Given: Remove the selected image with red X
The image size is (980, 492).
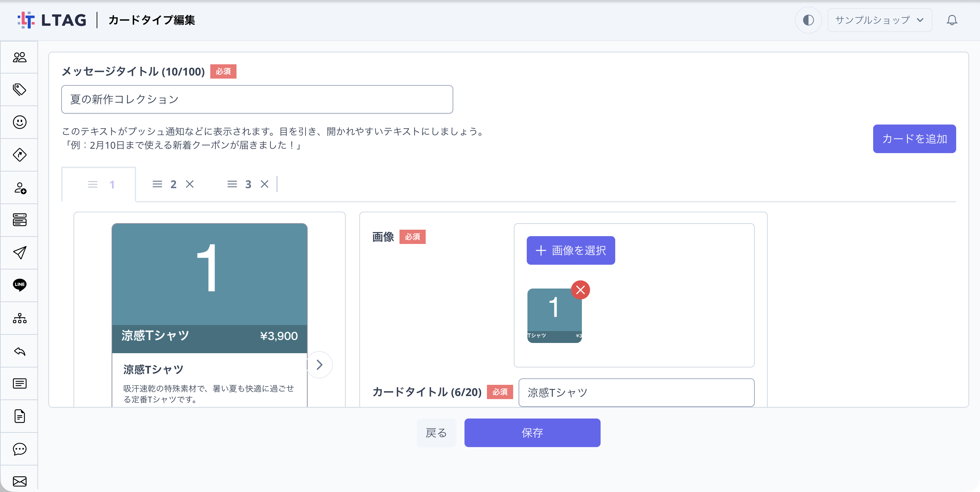Looking at the screenshot, I should (580, 290).
